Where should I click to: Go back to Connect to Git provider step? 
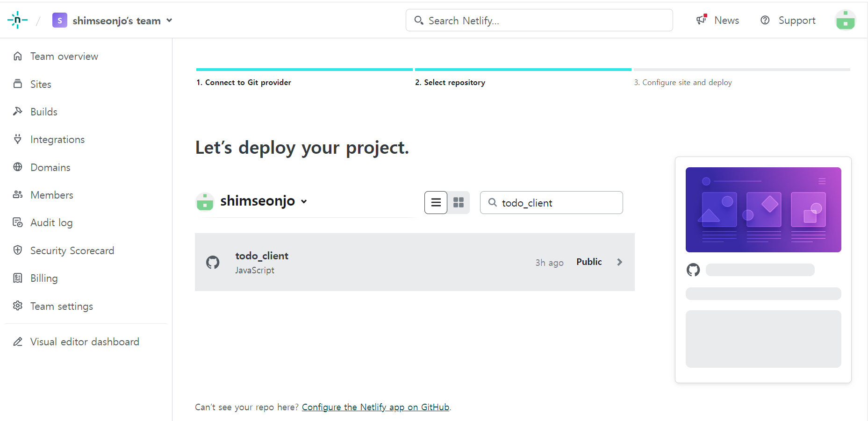pos(244,82)
